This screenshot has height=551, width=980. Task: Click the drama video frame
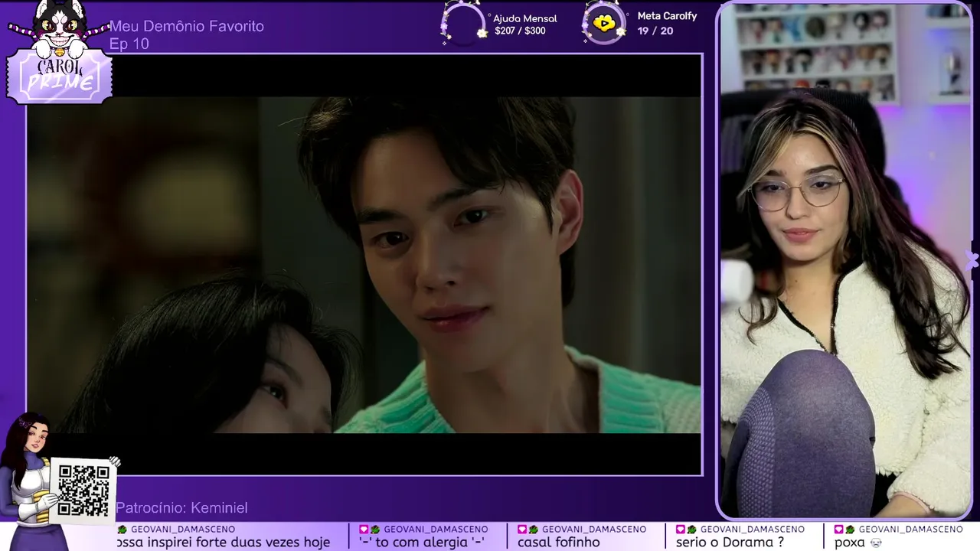tap(364, 265)
